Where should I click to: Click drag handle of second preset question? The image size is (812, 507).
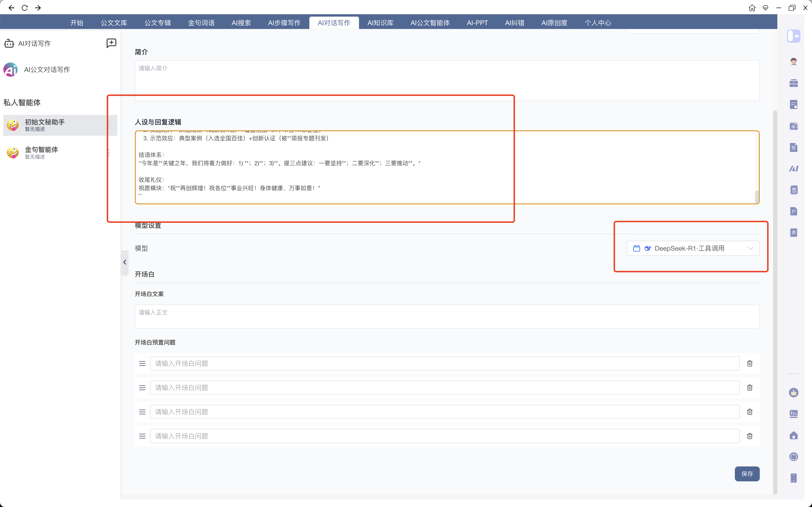coord(142,388)
